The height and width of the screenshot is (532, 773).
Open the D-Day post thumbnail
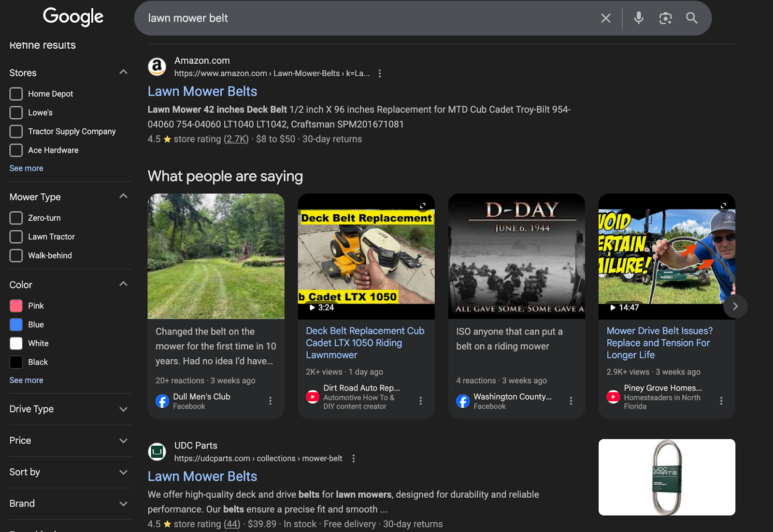[516, 256]
